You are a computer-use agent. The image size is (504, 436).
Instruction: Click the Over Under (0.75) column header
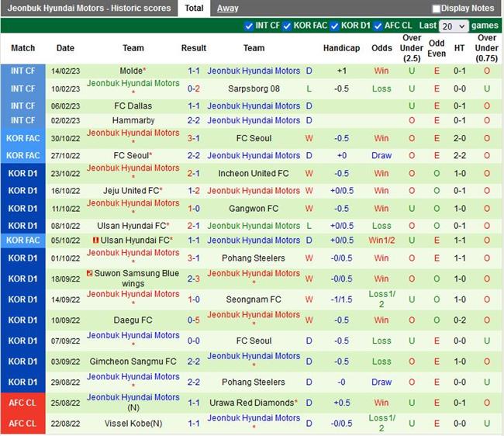click(x=487, y=48)
